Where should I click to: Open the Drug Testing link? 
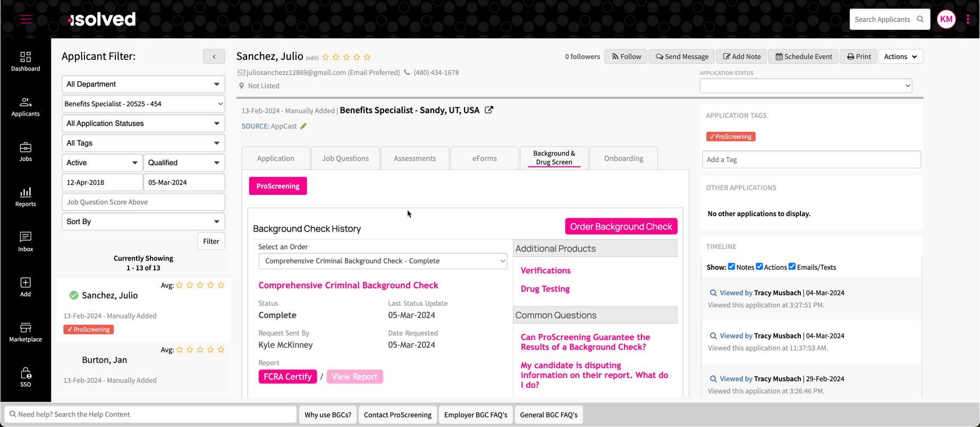545,289
